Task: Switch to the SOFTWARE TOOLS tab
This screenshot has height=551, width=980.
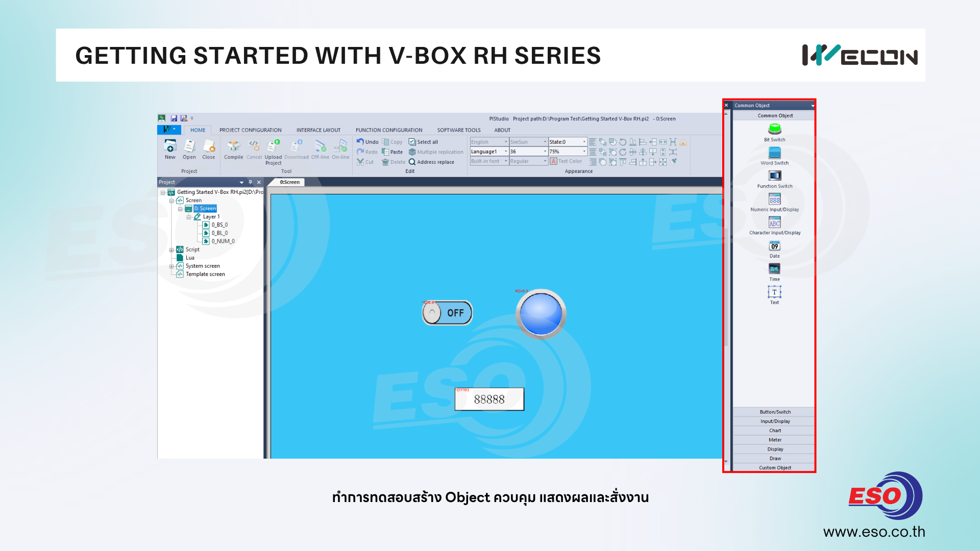Action: click(458, 130)
